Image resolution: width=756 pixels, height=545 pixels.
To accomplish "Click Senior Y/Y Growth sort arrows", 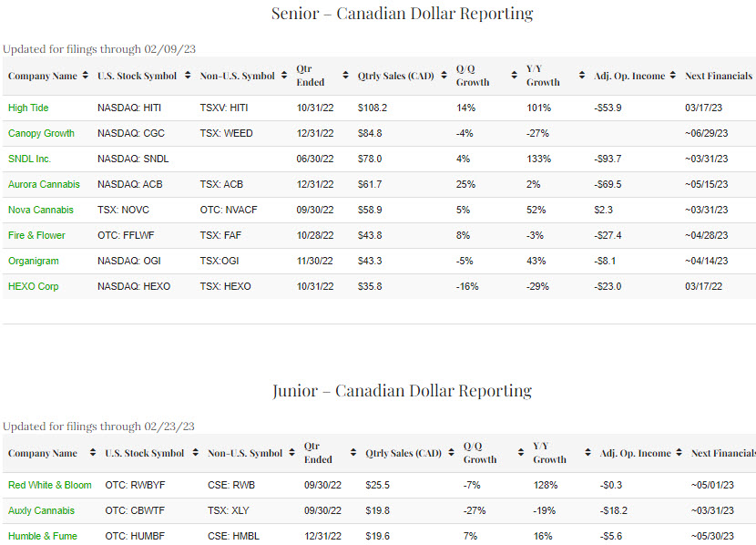I will pyautogui.click(x=580, y=76).
